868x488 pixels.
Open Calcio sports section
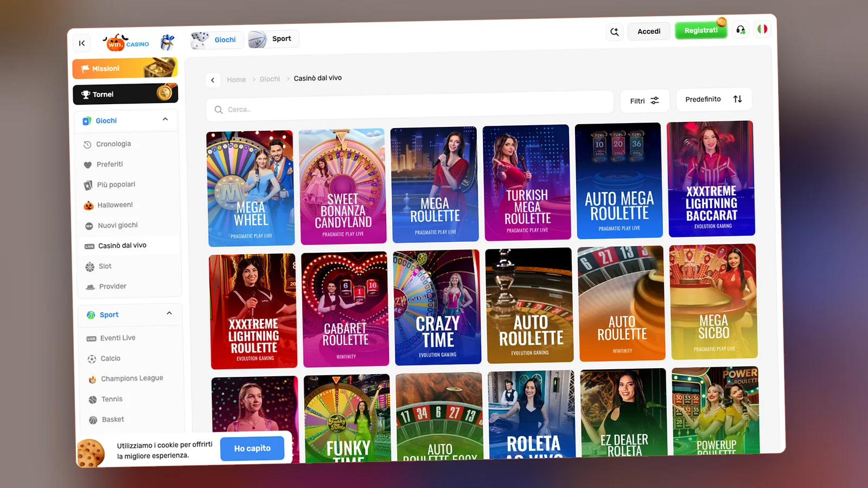pyautogui.click(x=104, y=358)
